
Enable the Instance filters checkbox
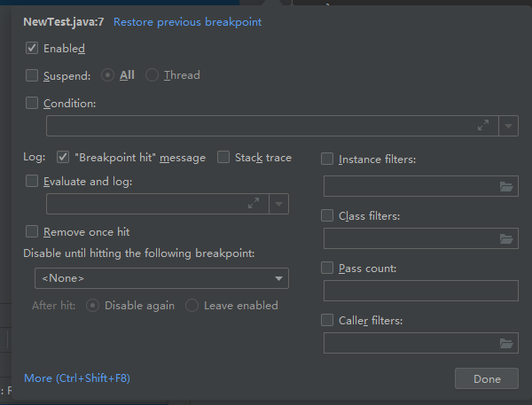click(x=327, y=159)
